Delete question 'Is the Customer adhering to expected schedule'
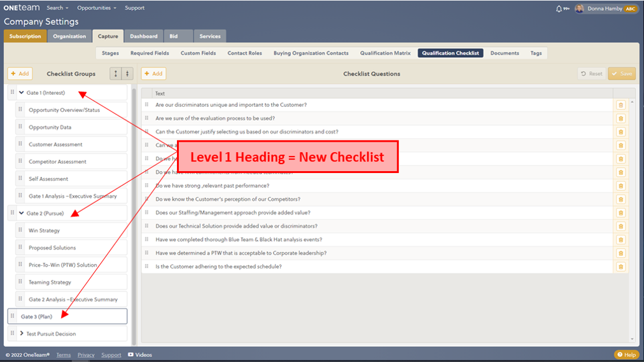The image size is (644, 362). point(620,267)
